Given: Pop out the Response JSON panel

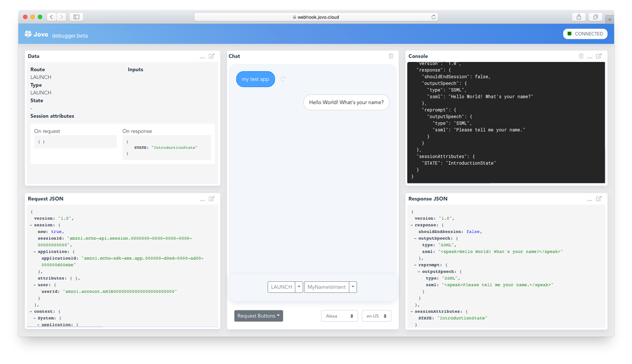Looking at the screenshot, I should pos(599,198).
